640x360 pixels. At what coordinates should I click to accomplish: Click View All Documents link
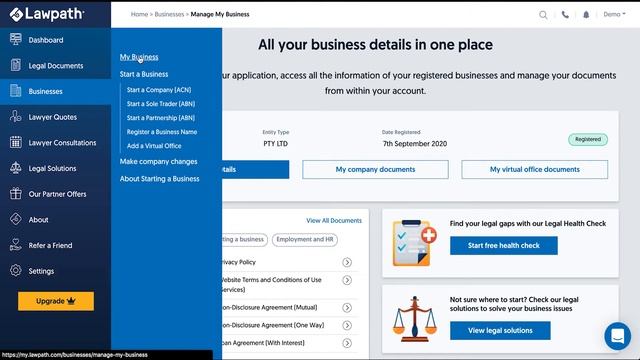coord(334,220)
